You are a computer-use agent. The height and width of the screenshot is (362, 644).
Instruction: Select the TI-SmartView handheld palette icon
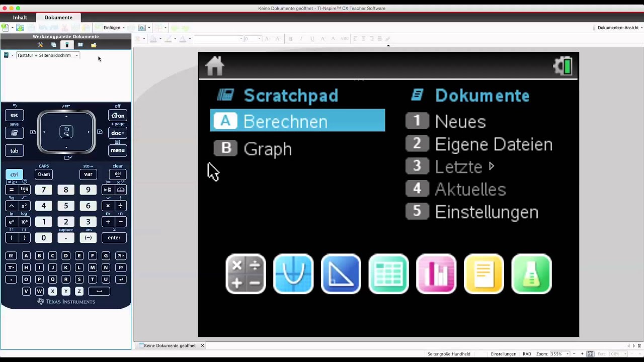tap(67, 45)
